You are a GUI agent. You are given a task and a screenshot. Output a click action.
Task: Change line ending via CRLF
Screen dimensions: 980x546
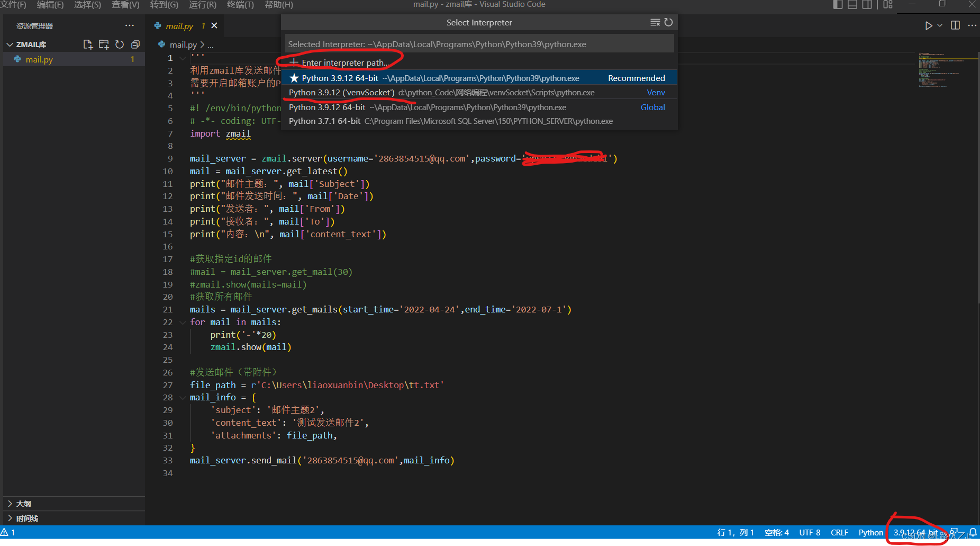click(x=839, y=532)
